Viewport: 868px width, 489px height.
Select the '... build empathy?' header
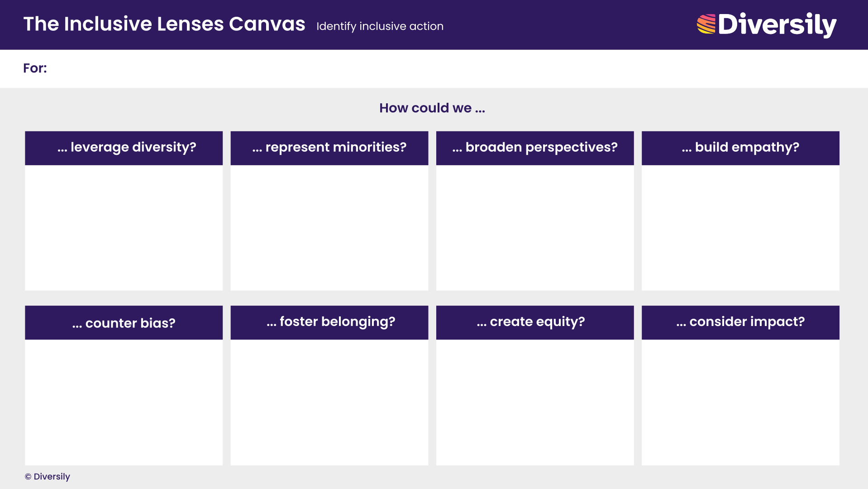coord(740,147)
